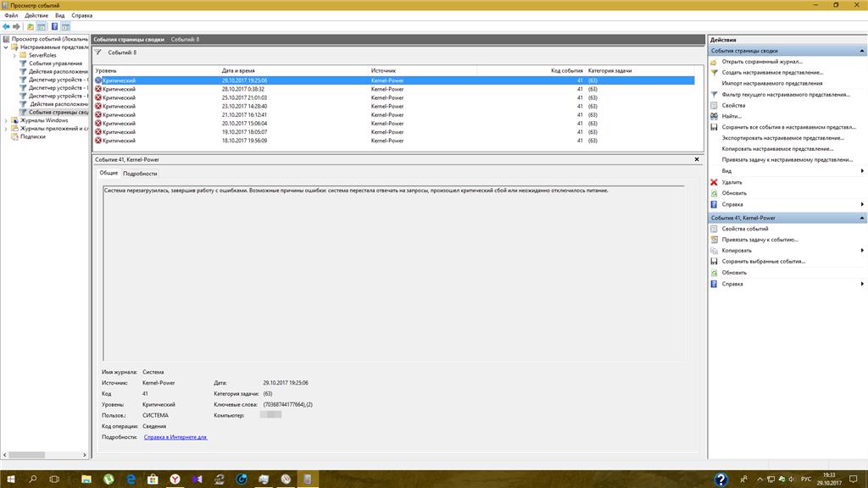The height and width of the screenshot is (488, 868).
Task: Open the Действие menu
Action: click(36, 15)
